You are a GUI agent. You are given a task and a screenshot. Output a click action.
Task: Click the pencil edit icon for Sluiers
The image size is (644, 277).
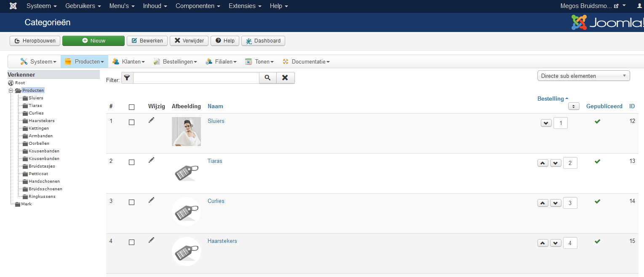[x=152, y=120]
